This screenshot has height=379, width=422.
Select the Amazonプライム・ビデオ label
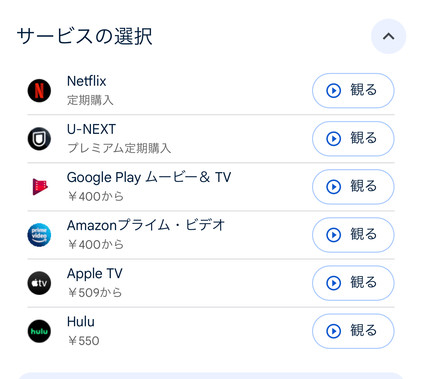146,225
